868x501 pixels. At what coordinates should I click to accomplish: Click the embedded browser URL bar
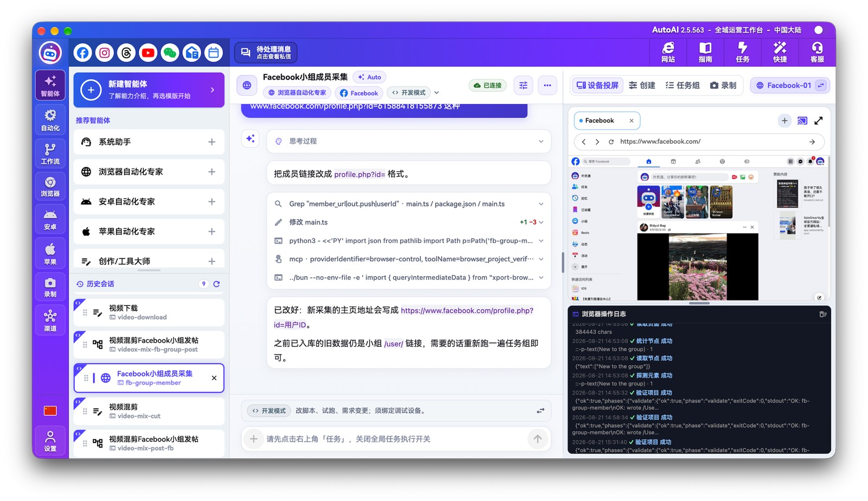[699, 142]
